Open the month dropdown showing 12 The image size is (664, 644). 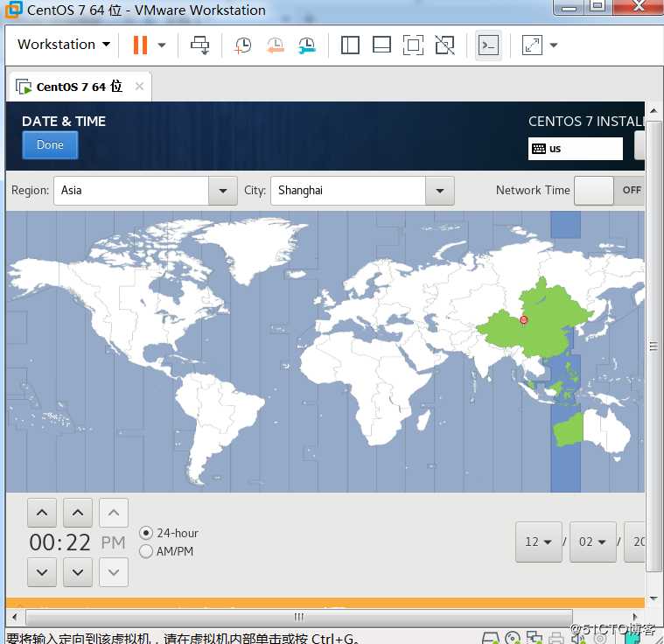[x=539, y=542]
